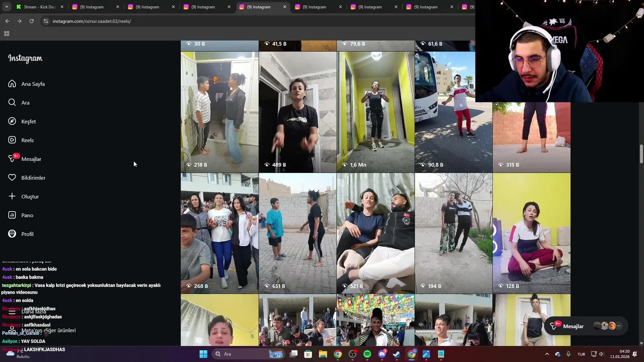The image size is (644, 362).
Task: View site information icon in address bar
Action: tap(46, 21)
